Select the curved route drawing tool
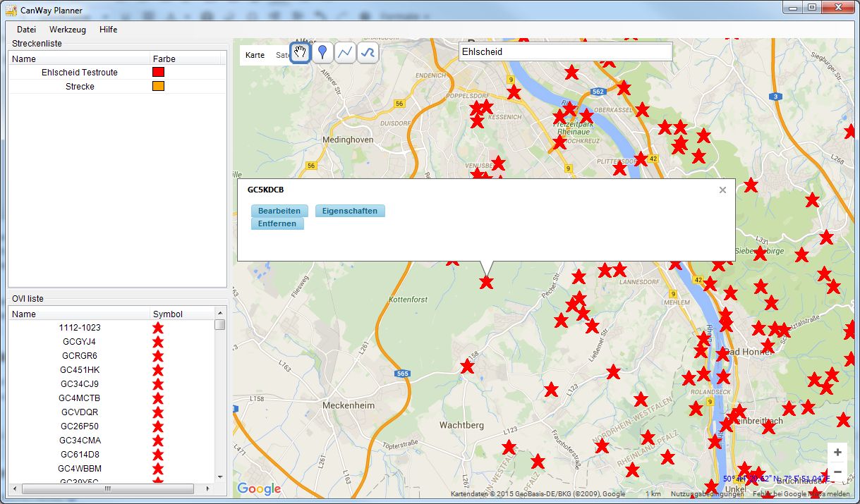The width and height of the screenshot is (860, 504). [x=368, y=53]
